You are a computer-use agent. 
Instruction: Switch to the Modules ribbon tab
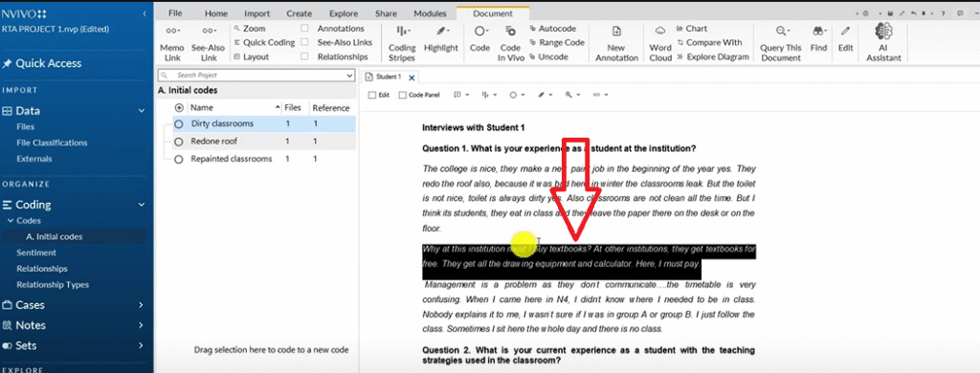tap(430, 13)
